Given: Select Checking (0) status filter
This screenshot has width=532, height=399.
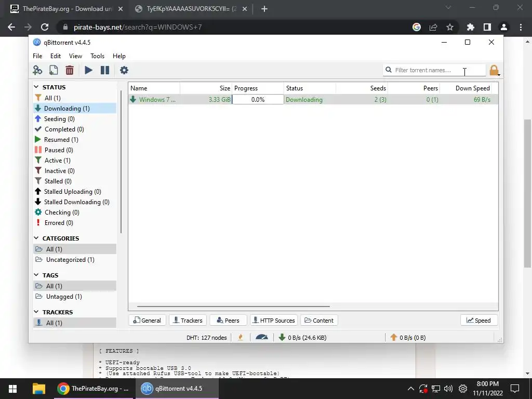Looking at the screenshot, I should pyautogui.click(x=75, y=212).
